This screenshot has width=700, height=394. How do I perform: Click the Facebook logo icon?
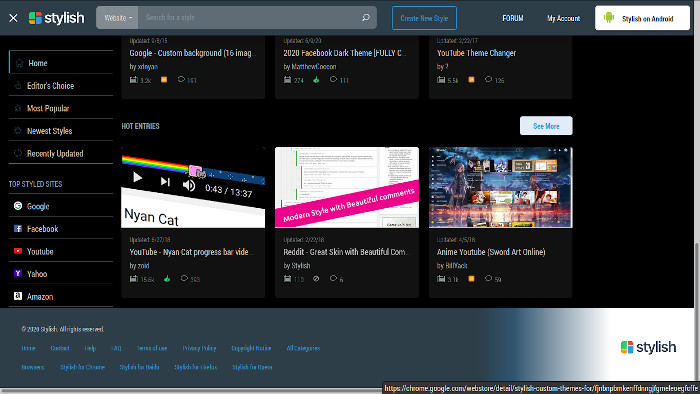point(18,228)
